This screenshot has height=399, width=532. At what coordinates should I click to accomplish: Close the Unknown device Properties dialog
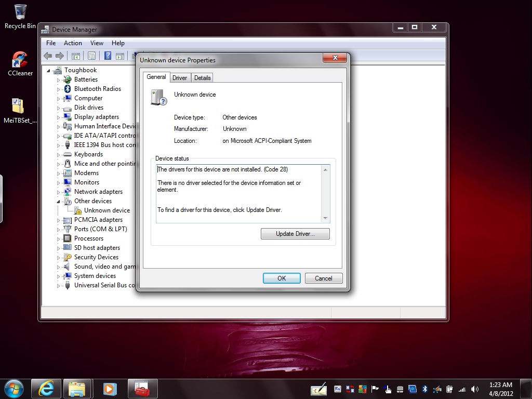coord(335,58)
